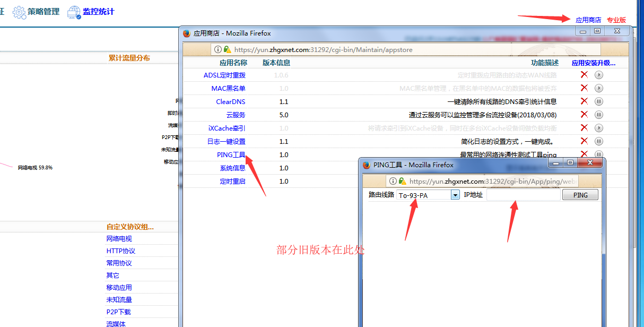
Task: Click the red X for ClearDNS
Action: [584, 101]
